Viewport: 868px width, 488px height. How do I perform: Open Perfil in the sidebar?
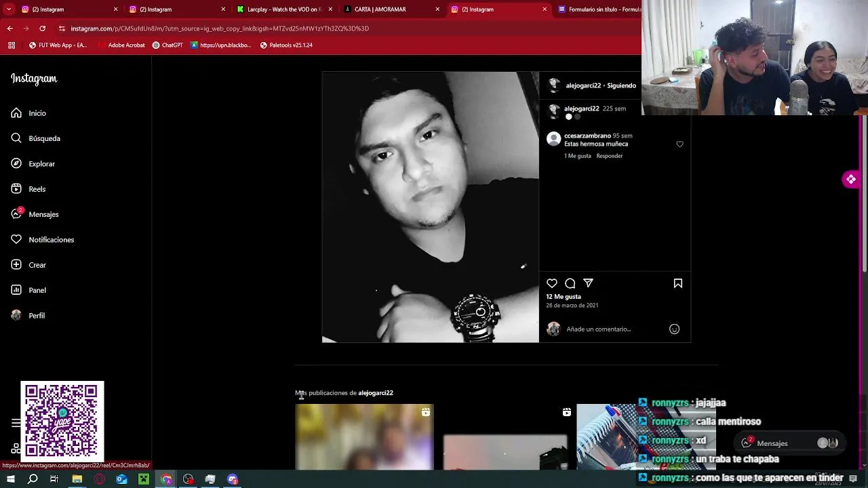27,316
